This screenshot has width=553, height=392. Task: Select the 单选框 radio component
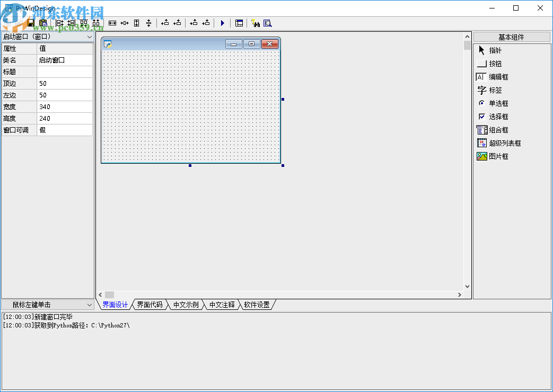pos(493,103)
